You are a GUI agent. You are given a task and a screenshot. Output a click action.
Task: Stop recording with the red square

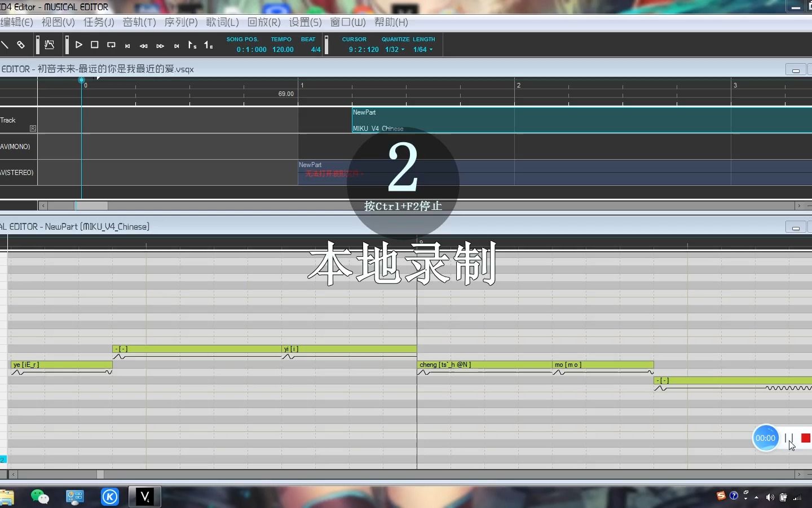pyautogui.click(x=806, y=438)
